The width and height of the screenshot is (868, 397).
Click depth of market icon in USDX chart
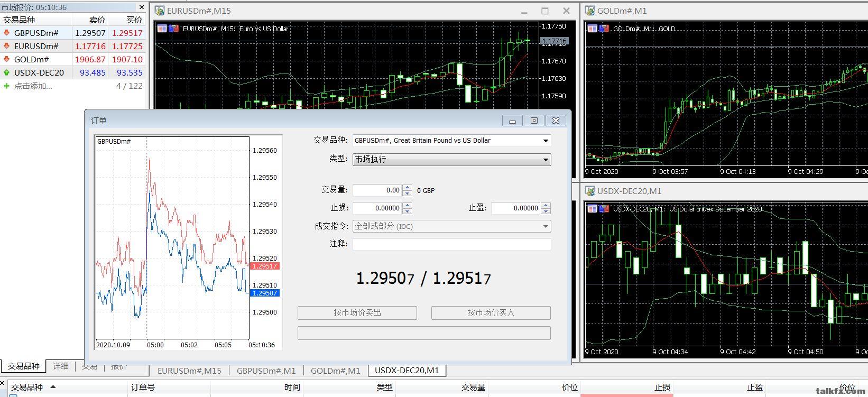click(x=604, y=209)
